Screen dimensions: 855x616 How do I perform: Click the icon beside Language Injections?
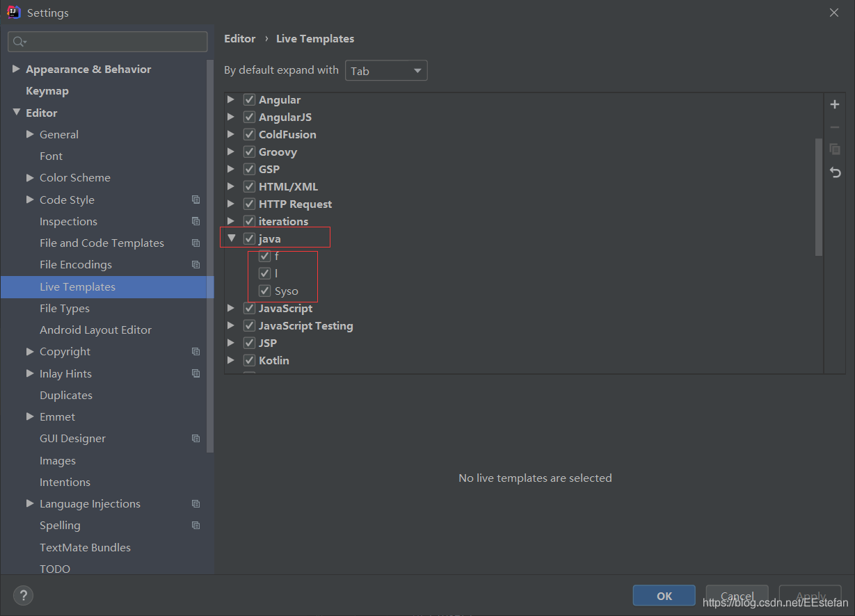196,503
